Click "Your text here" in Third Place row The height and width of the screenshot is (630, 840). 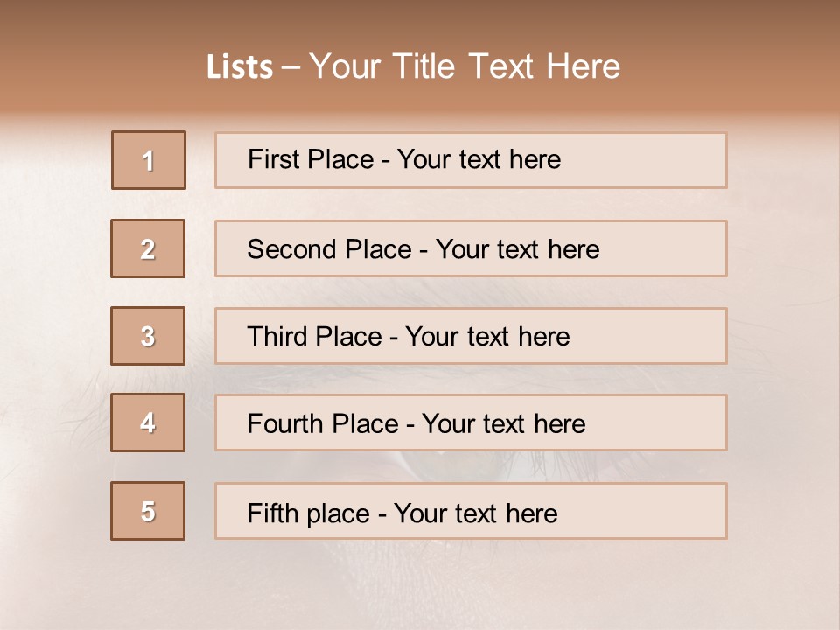click(x=487, y=337)
